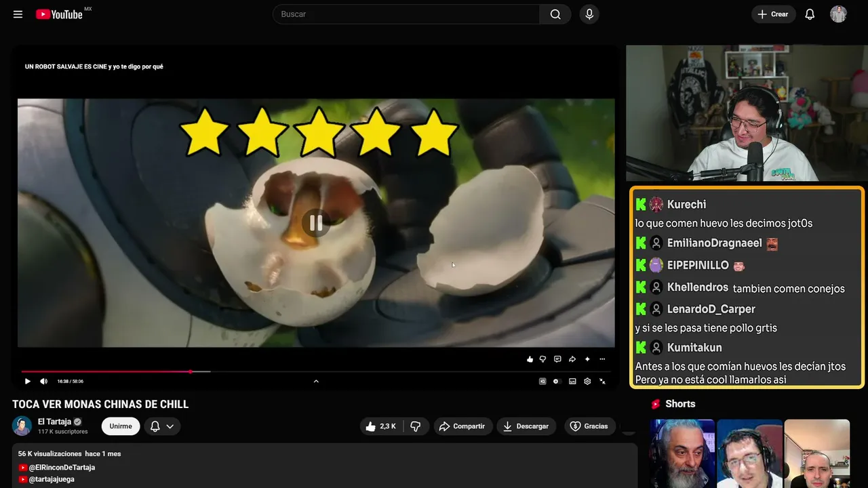Click the EmilianoDragnaeel username in chat
This screenshot has height=488, width=868.
tap(715, 243)
